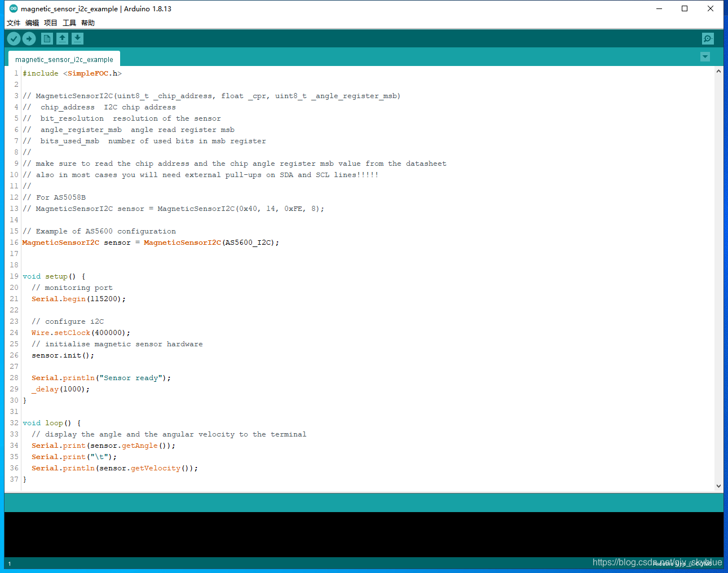Open the 工具 menu
This screenshot has height=573, width=728.
click(x=69, y=23)
